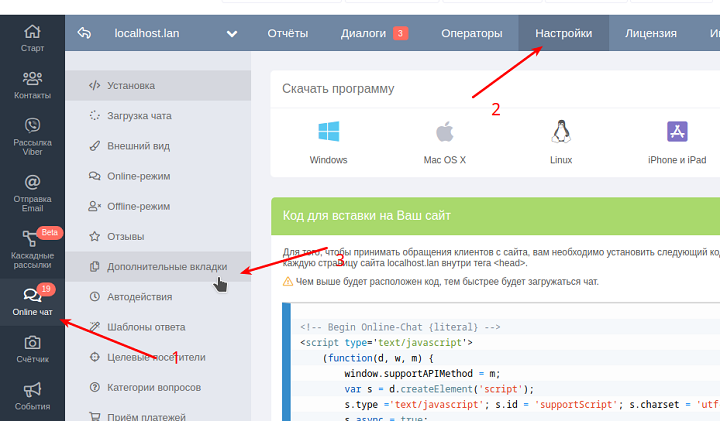The height and width of the screenshot is (421, 720).
Task: Open the Лицензия tab
Action: (x=651, y=34)
